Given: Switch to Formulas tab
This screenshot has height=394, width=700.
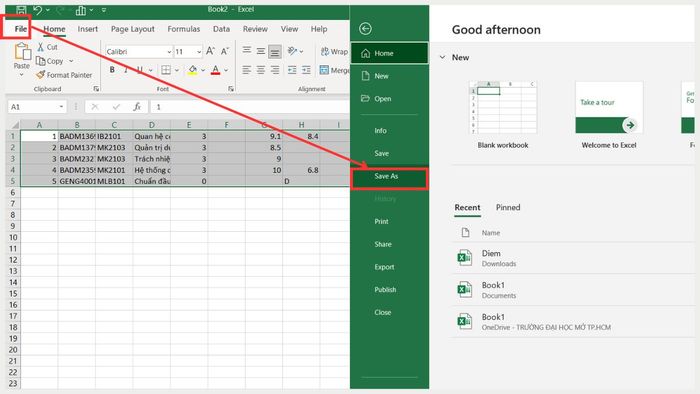Looking at the screenshot, I should coord(183,29).
